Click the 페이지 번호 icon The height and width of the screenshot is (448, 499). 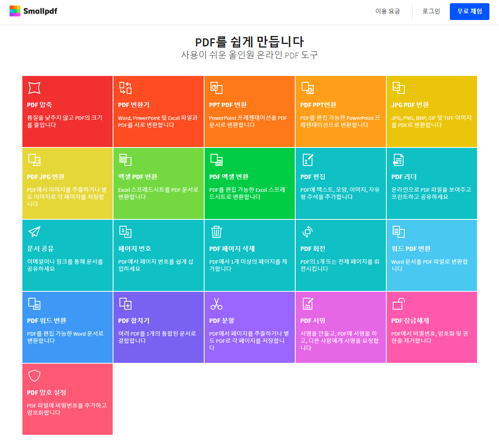point(125,232)
